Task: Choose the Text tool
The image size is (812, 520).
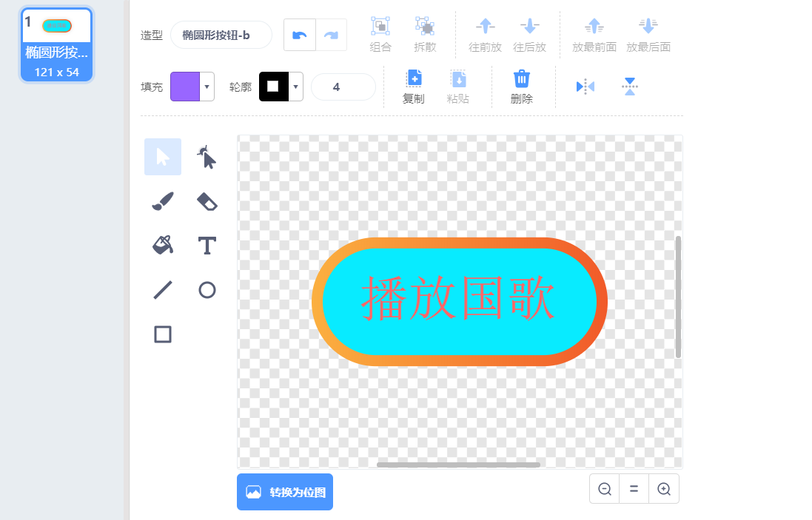Action: pyautogui.click(x=207, y=246)
